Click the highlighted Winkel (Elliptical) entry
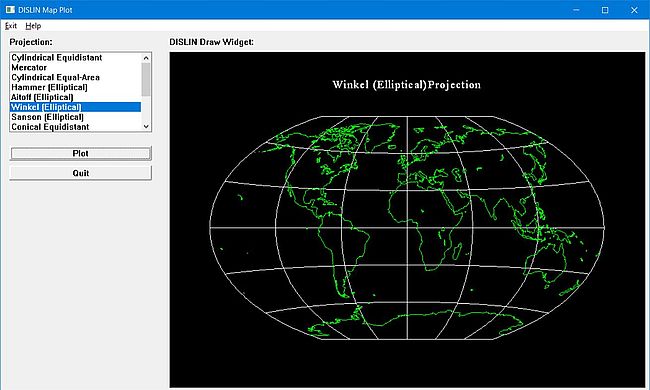The image size is (650, 390). point(75,107)
